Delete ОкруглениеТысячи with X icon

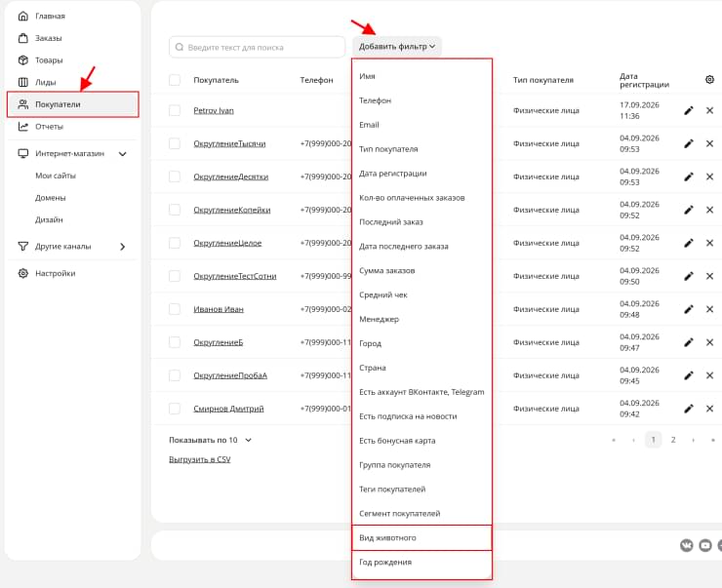709,143
